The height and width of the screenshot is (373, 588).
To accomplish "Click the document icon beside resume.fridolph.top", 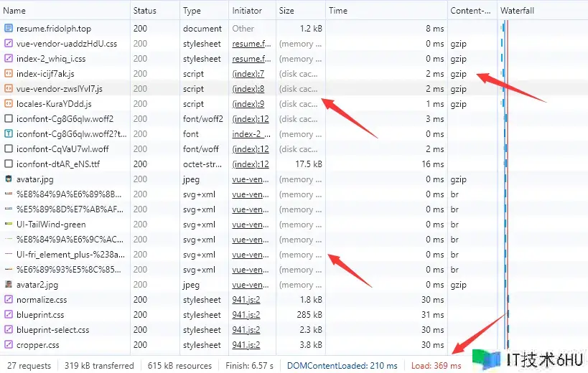I will click(9, 29).
